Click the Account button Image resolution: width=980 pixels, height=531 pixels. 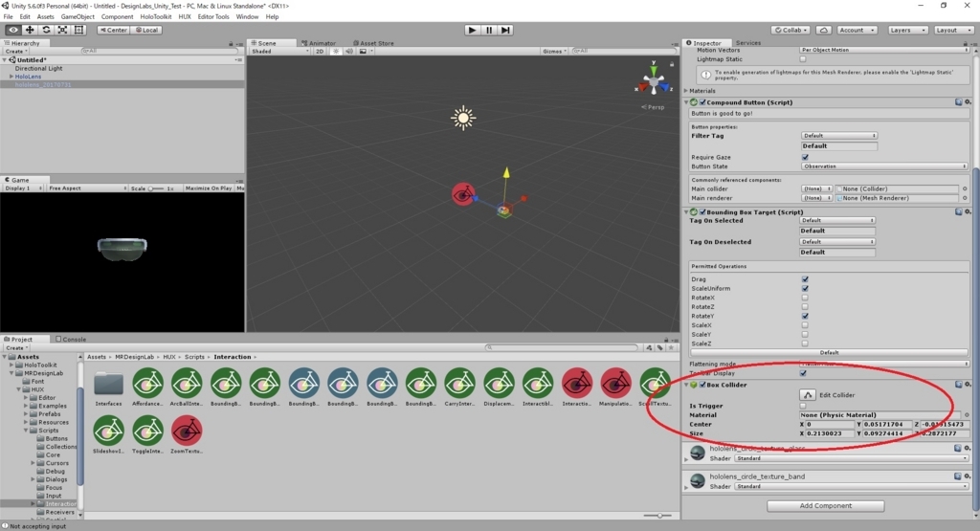(x=857, y=30)
